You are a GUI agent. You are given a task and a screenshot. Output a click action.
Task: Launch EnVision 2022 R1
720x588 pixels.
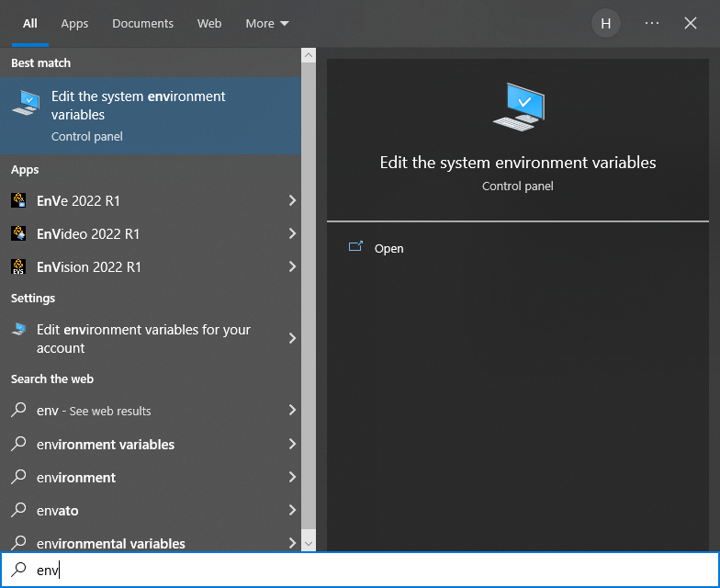point(151,266)
